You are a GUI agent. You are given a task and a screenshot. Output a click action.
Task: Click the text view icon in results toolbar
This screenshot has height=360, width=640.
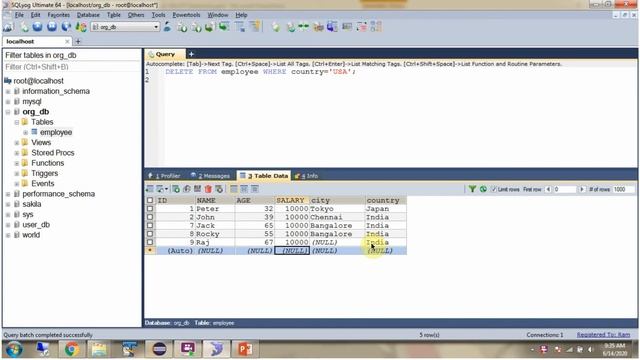point(255,189)
